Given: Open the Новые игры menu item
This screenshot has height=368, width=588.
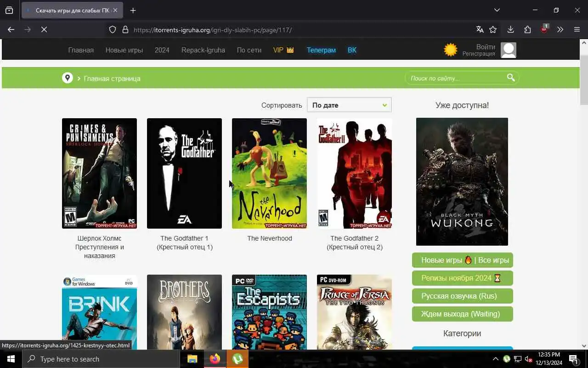Looking at the screenshot, I should tap(124, 50).
